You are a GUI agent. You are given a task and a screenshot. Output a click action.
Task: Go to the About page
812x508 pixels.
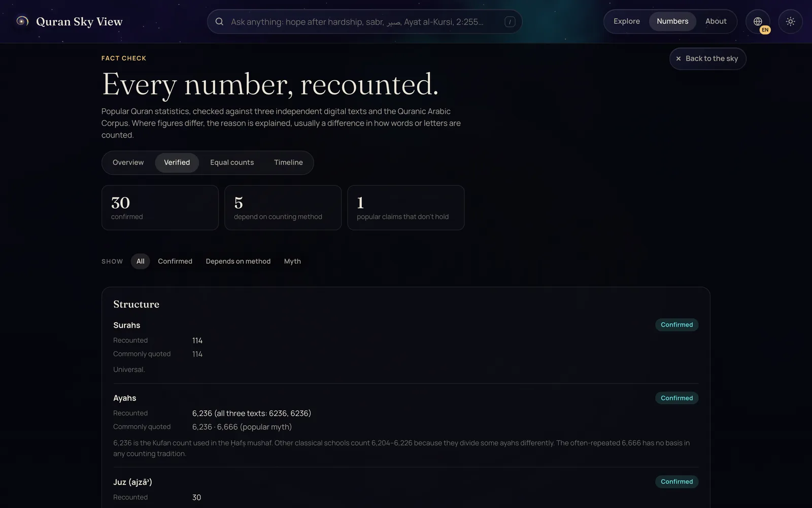click(716, 21)
